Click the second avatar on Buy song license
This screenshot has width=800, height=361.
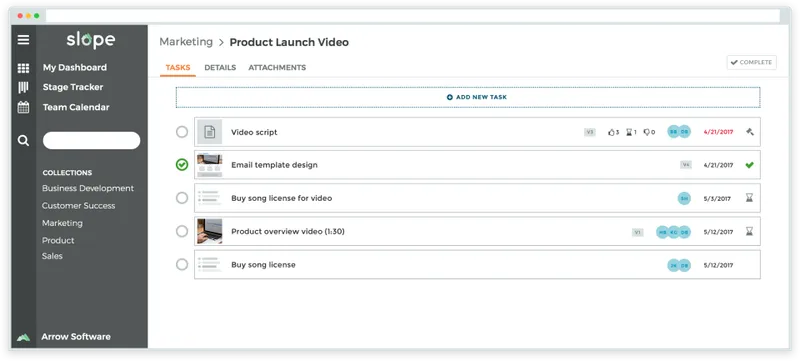(x=685, y=265)
